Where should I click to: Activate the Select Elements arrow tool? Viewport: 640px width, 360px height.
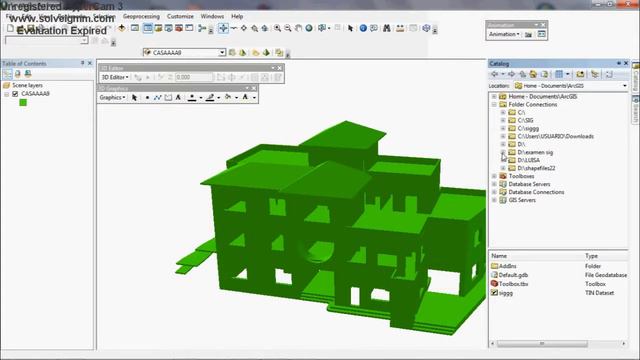point(350,28)
